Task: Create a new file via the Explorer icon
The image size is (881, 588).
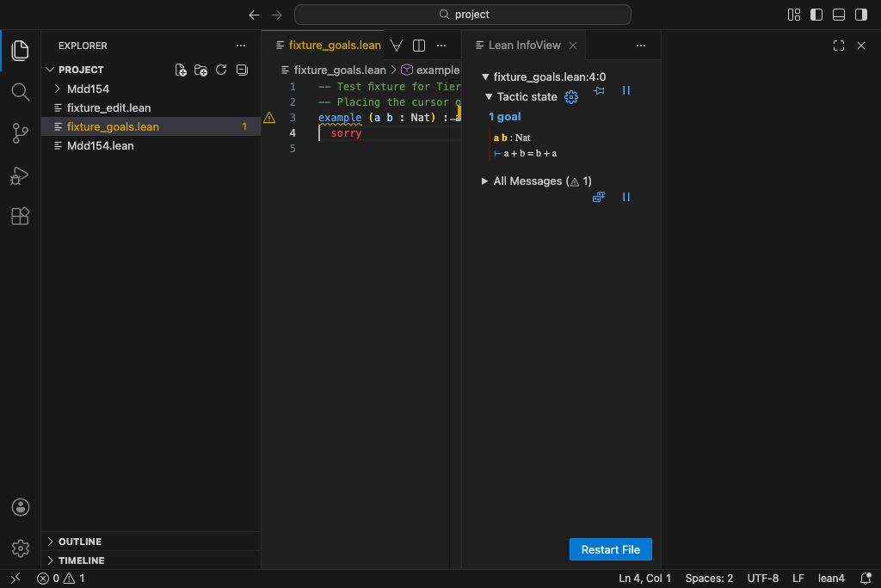Action: tap(180, 70)
